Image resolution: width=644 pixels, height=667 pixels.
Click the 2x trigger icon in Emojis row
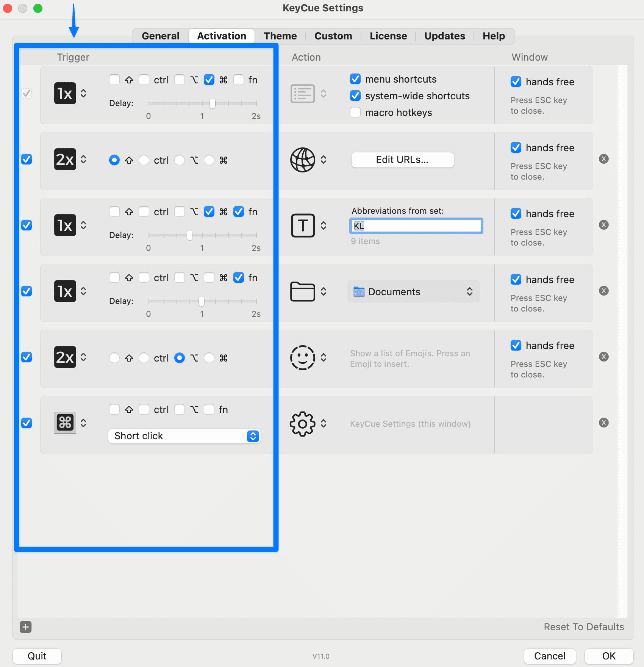pos(65,357)
